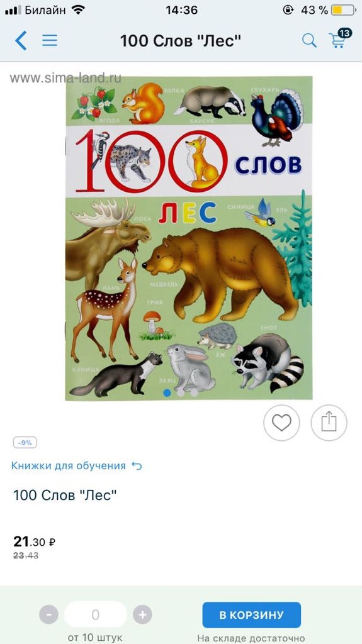Increase quantity with plus button
362x644 pixels.
pyautogui.click(x=142, y=615)
